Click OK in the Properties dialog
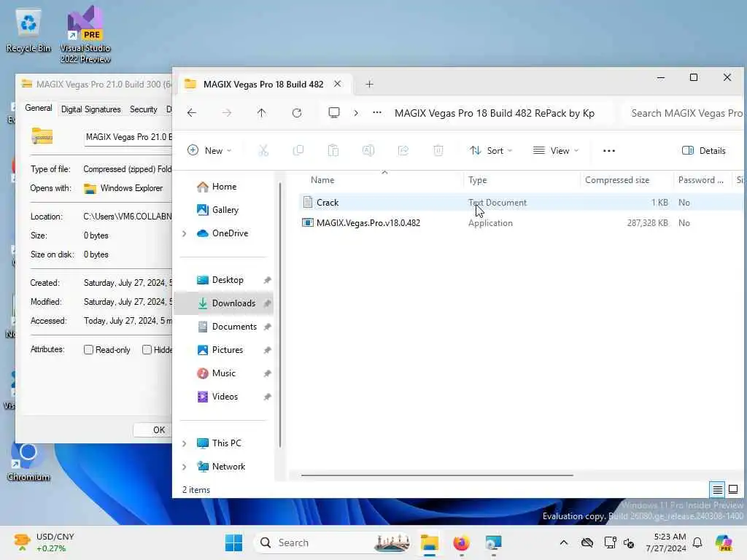 pos(153,430)
